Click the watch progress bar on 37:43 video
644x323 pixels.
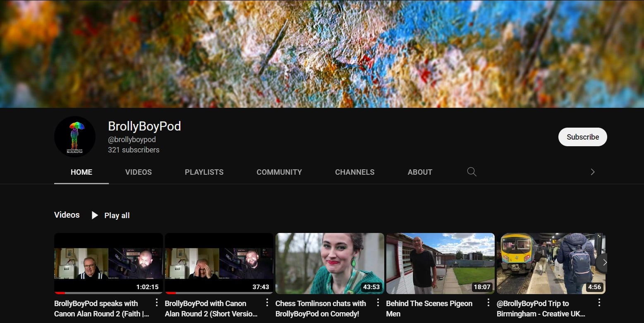pos(170,293)
